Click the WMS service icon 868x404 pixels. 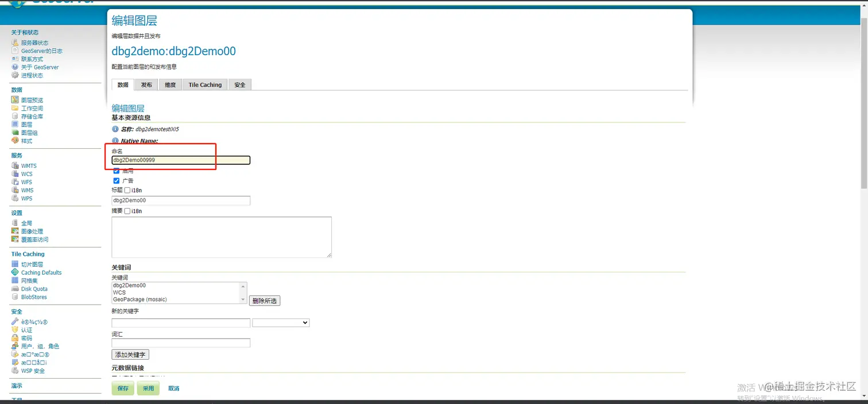[x=15, y=190]
